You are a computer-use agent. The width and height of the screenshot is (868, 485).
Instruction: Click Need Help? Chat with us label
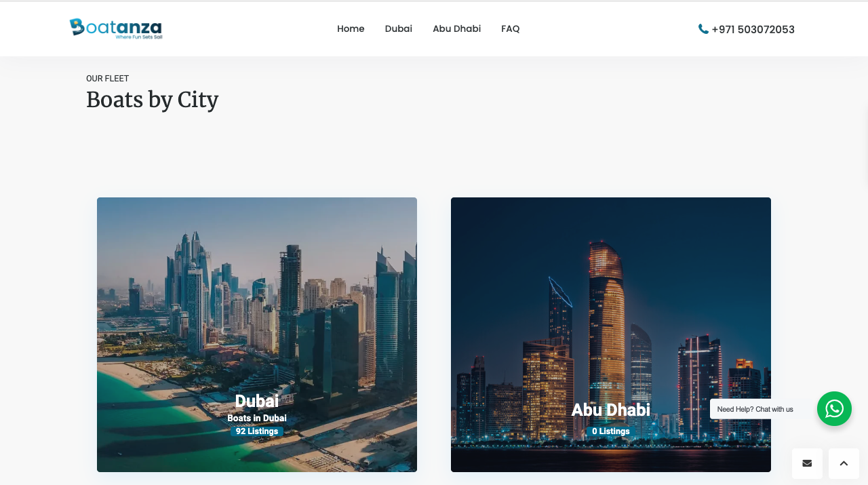(755, 409)
